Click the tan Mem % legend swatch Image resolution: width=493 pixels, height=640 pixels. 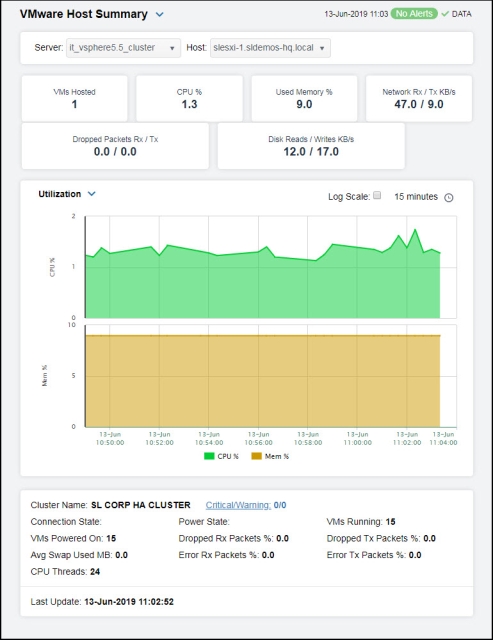click(x=256, y=456)
